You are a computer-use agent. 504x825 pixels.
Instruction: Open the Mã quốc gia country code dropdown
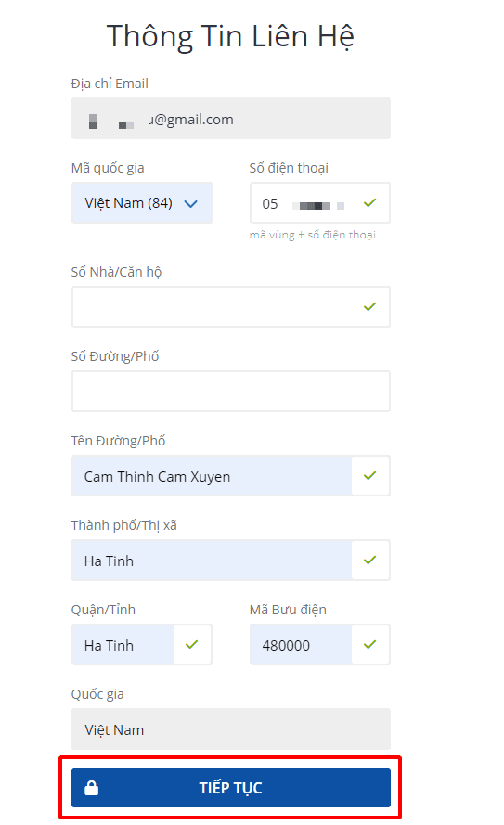[x=142, y=203]
